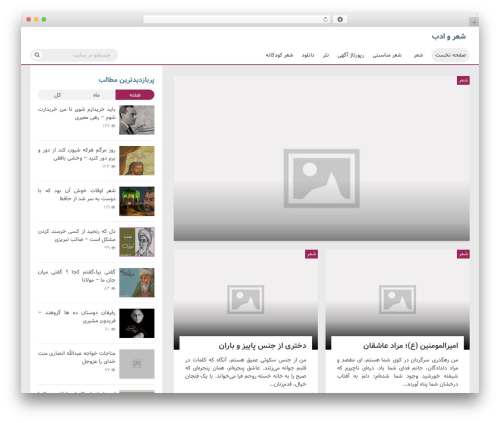Screen dimensions: 500x423
Task: Open sidebar link دل که رنجید – صائب تبریزی
Action: point(77,235)
